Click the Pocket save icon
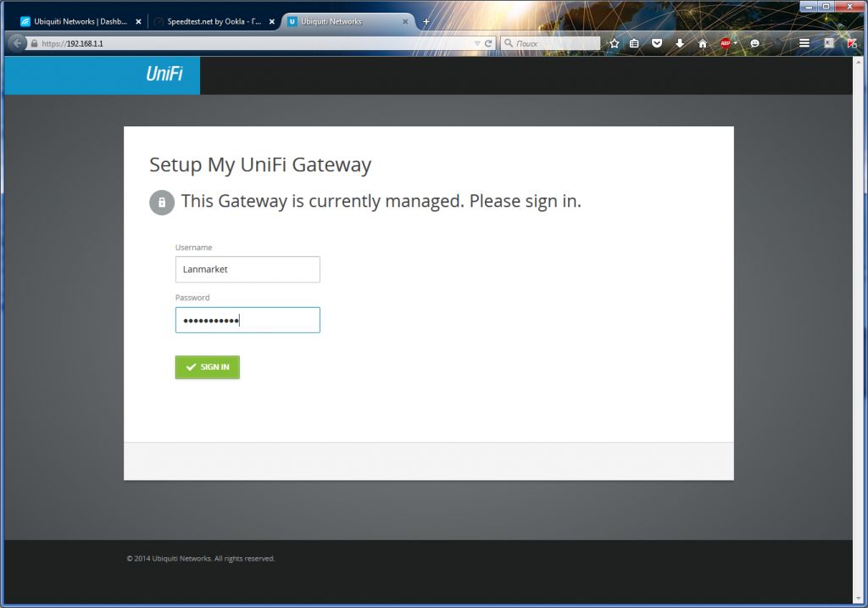 pyautogui.click(x=657, y=43)
